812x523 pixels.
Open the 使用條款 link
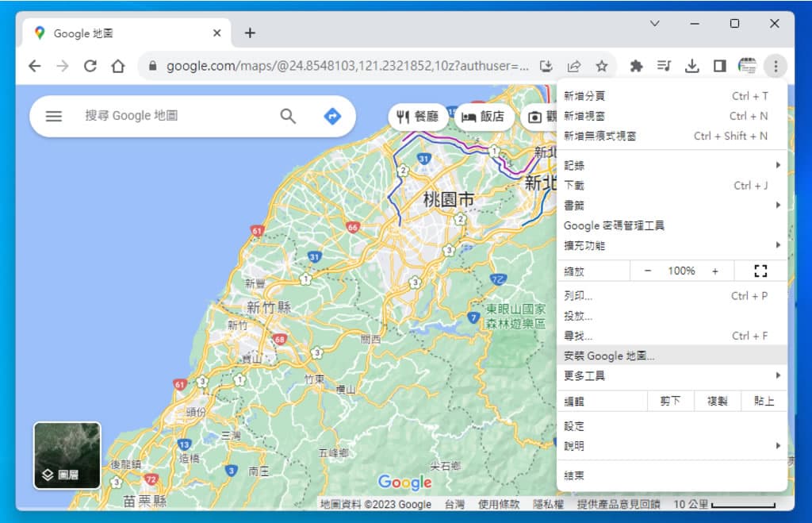[498, 504]
